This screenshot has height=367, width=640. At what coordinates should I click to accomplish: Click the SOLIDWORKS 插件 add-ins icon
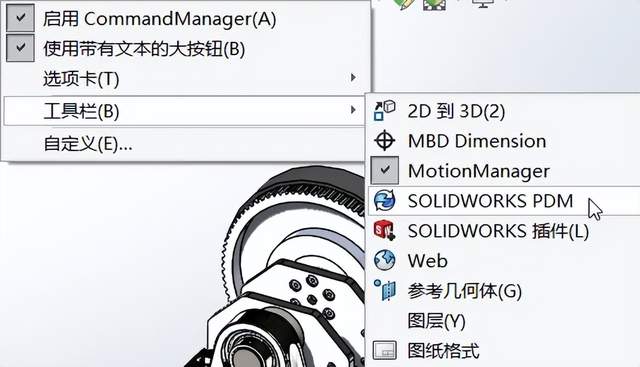click(384, 230)
